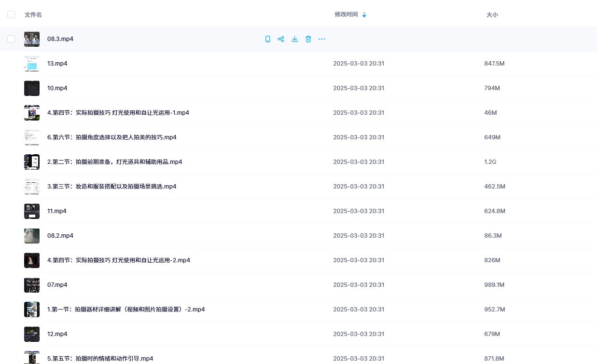Select the 08.2.mp4 thumbnail
Viewport: 597px width, 364px height.
32,236
